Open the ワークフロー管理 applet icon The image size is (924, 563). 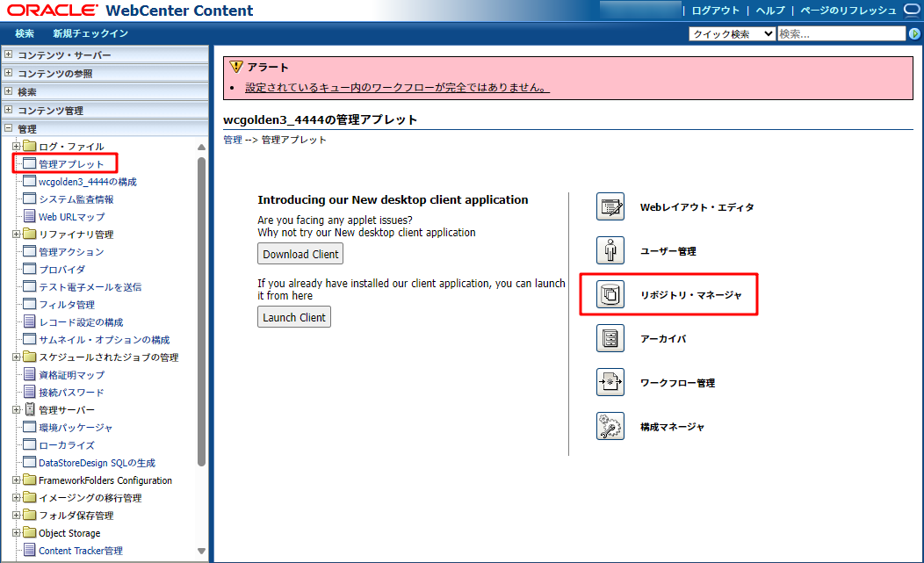(610, 382)
